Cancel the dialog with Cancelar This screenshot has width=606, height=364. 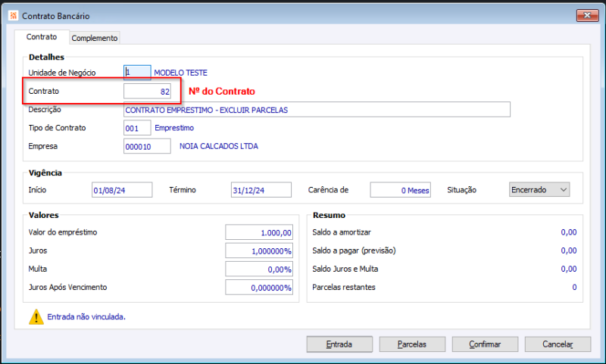558,344
